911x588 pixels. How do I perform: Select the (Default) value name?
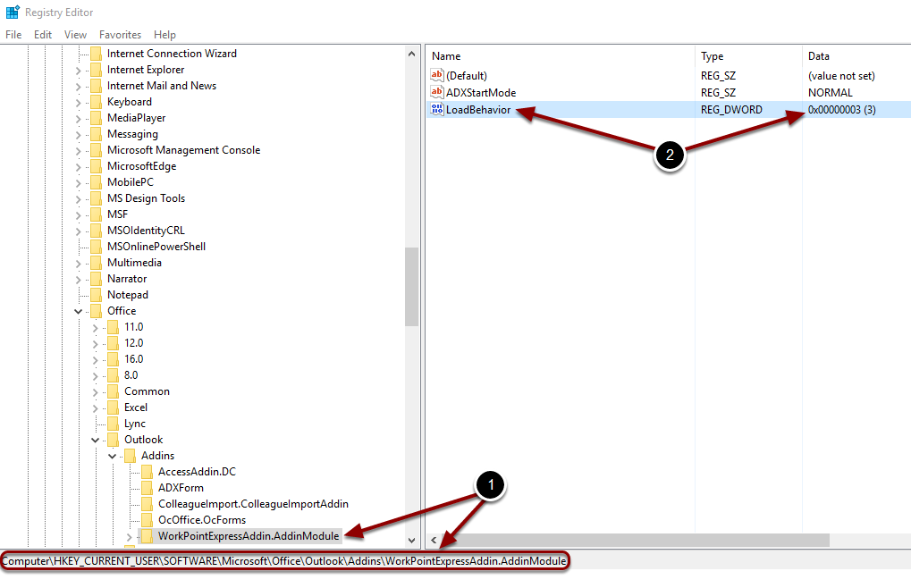click(x=467, y=75)
